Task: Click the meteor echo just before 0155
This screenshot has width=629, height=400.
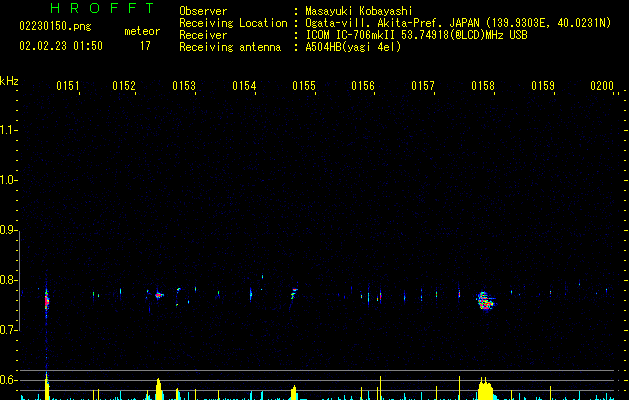Action: point(294,293)
